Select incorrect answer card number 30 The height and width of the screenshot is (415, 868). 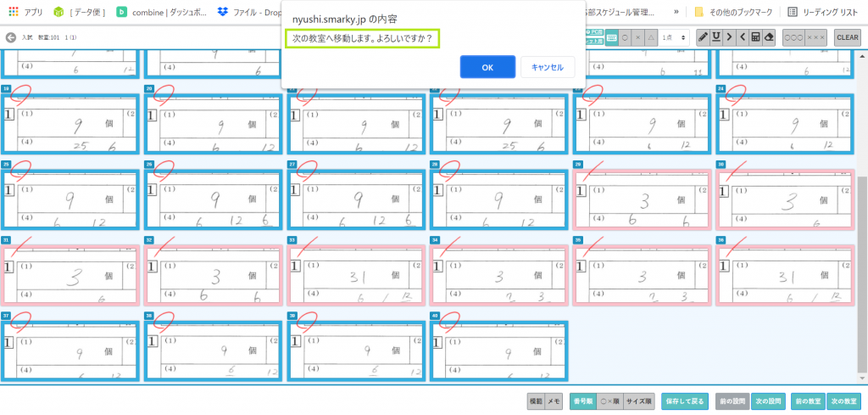[785, 199]
